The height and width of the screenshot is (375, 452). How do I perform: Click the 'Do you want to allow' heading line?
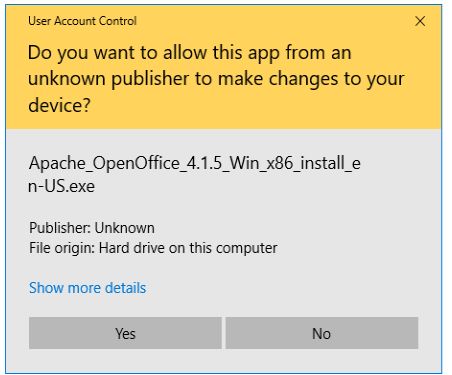190,53
